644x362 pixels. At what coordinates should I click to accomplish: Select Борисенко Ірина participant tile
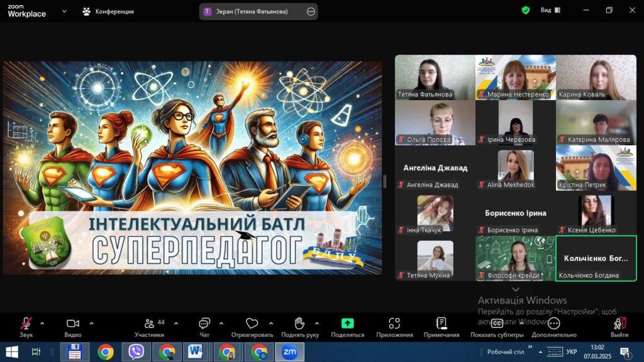click(x=516, y=212)
